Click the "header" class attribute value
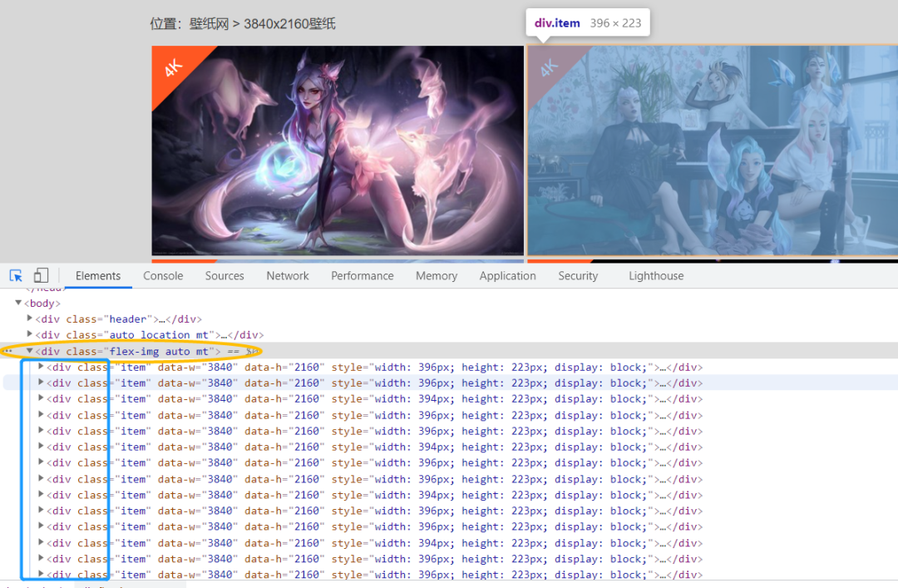Image resolution: width=898 pixels, height=588 pixels. (128, 319)
